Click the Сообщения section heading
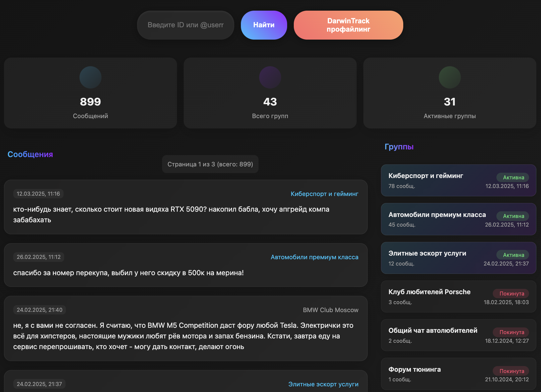541x392 pixels. pos(30,154)
